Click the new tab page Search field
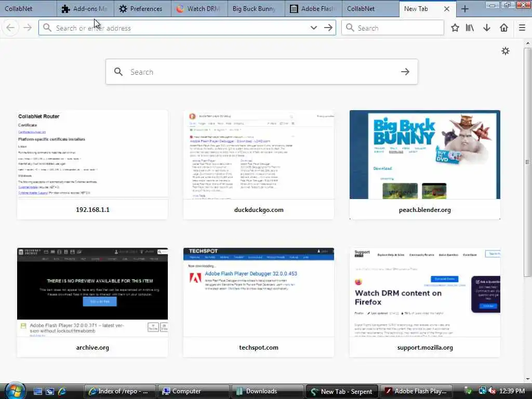This screenshot has width=532, height=399. point(262,72)
